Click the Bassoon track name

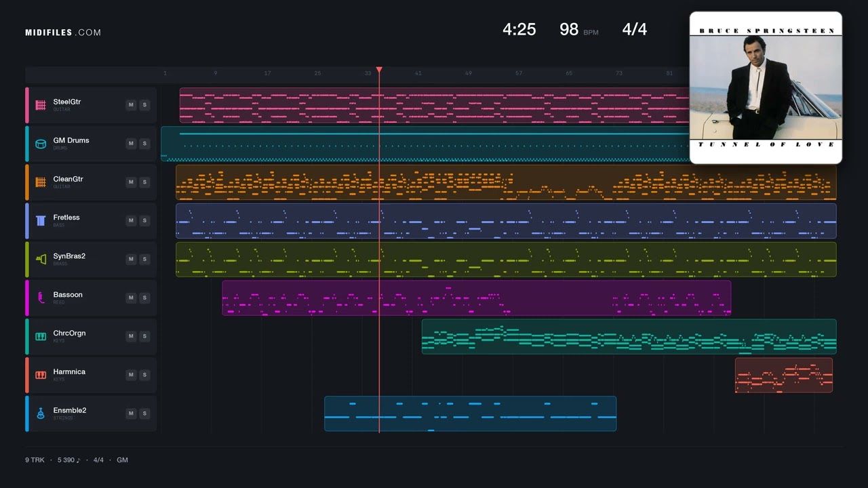(x=68, y=295)
